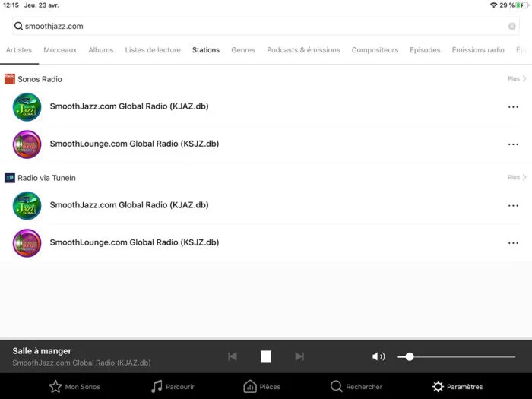Viewport: 532px width, 399px height.
Task: Play SmoothLounge.com Global Radio via TuneIn
Action: coord(135,242)
